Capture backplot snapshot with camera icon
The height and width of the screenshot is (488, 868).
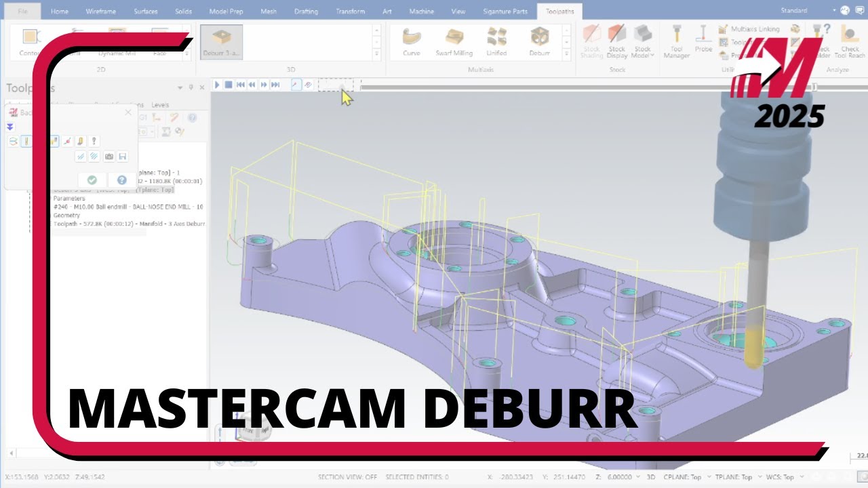click(108, 157)
